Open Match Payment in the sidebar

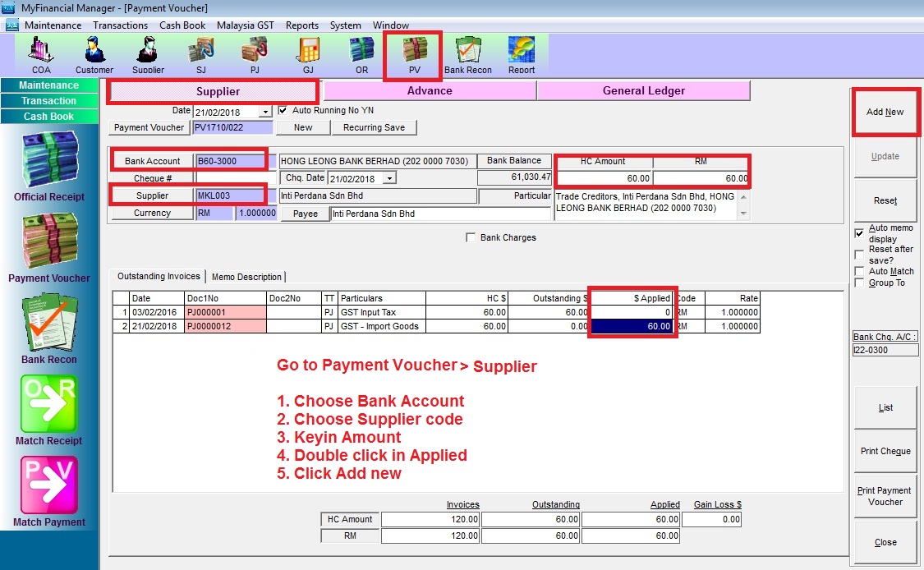(x=49, y=491)
